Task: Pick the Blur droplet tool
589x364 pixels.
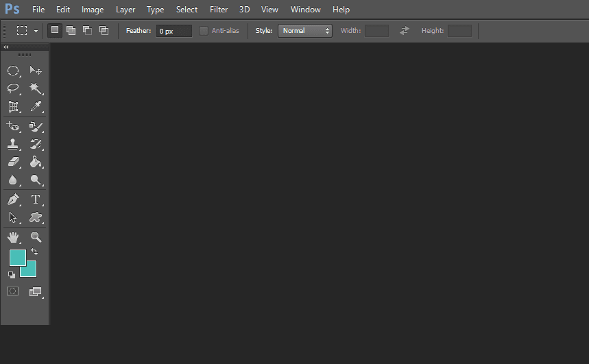Action: (13, 180)
